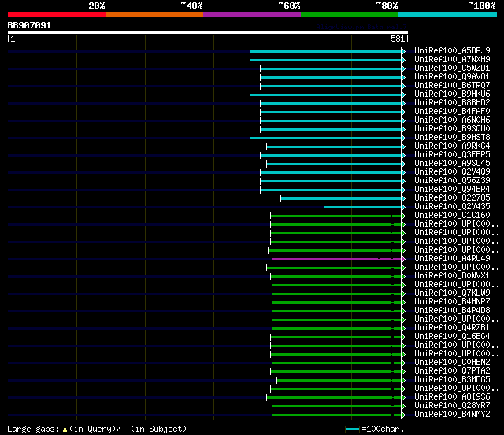Select the UniRef100_B4FAF0 label
Image resolution: width=504 pixels, height=435 pixels.
(x=452, y=111)
